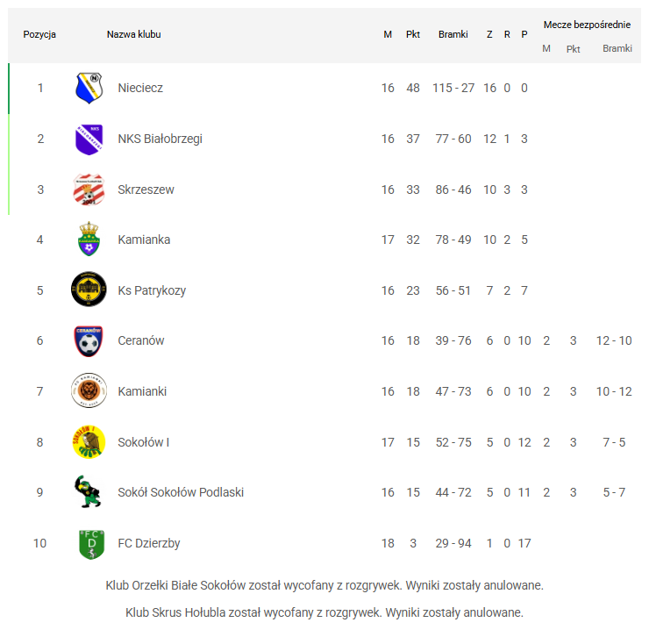This screenshot has width=649, height=644.
Task: Click the Skrzeszew club logo
Action: 89,190
